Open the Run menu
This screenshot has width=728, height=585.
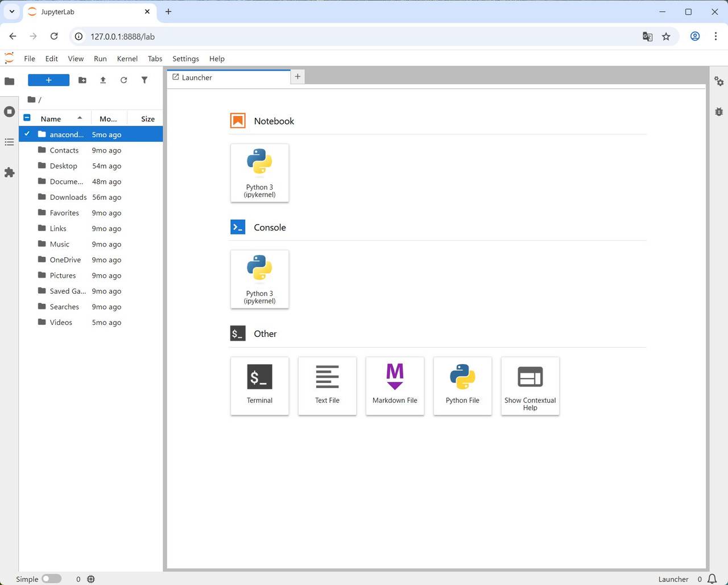100,59
